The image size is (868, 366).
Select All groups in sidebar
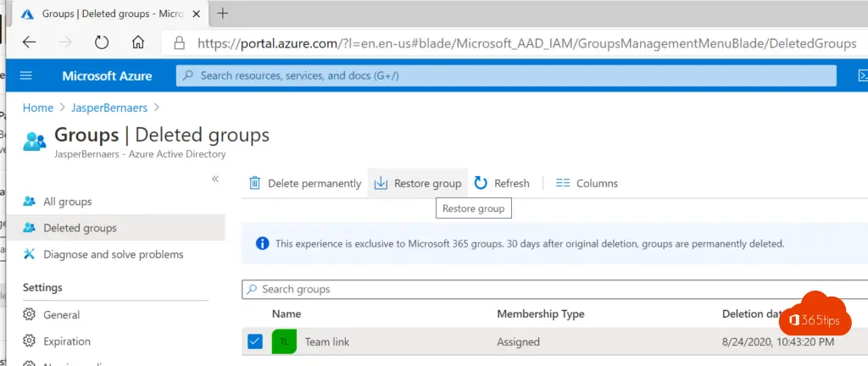(67, 202)
